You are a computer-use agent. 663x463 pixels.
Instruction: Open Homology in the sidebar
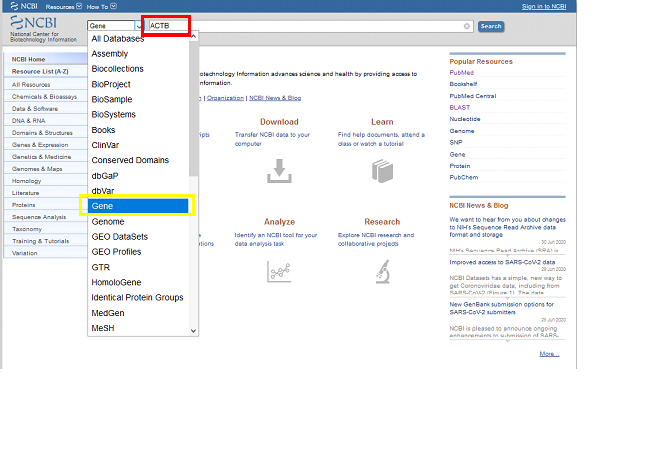pos(45,181)
